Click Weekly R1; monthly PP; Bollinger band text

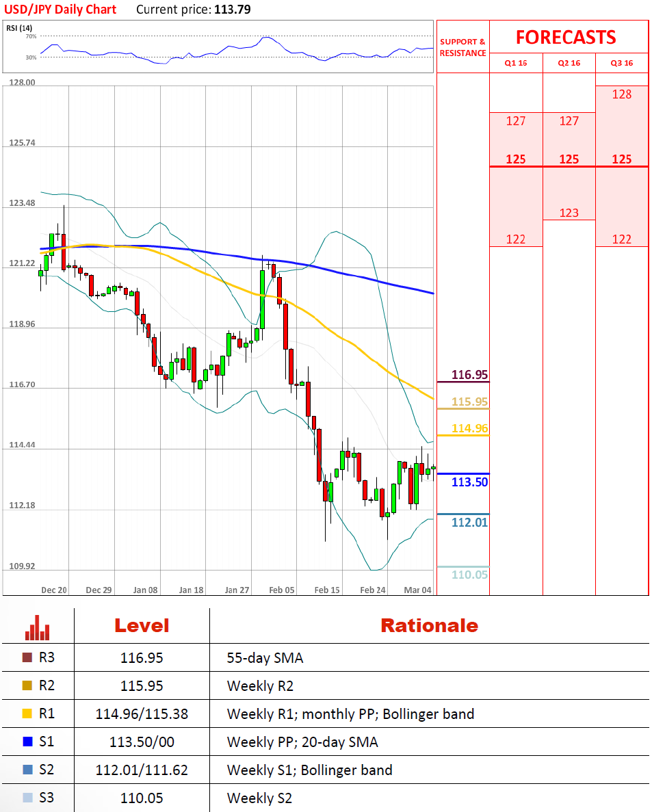pos(350,713)
